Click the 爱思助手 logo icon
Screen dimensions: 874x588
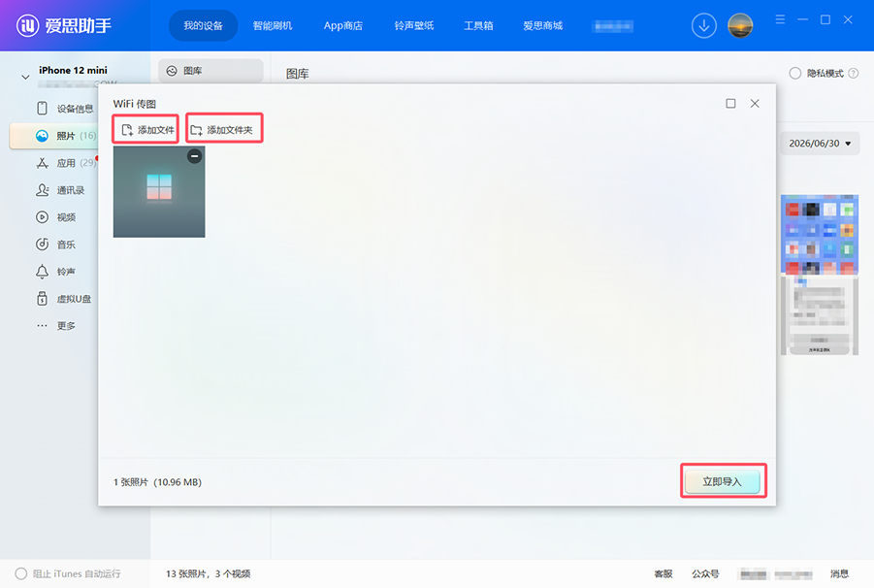pos(27,25)
